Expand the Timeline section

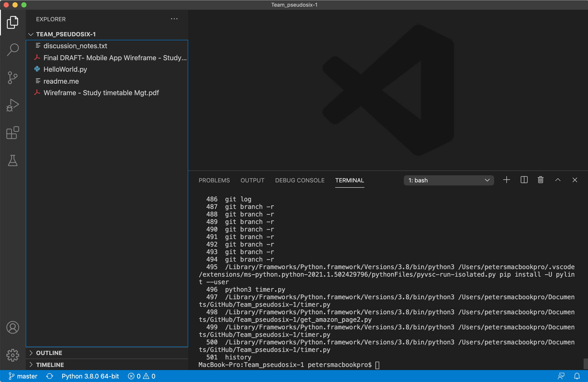tap(50, 365)
